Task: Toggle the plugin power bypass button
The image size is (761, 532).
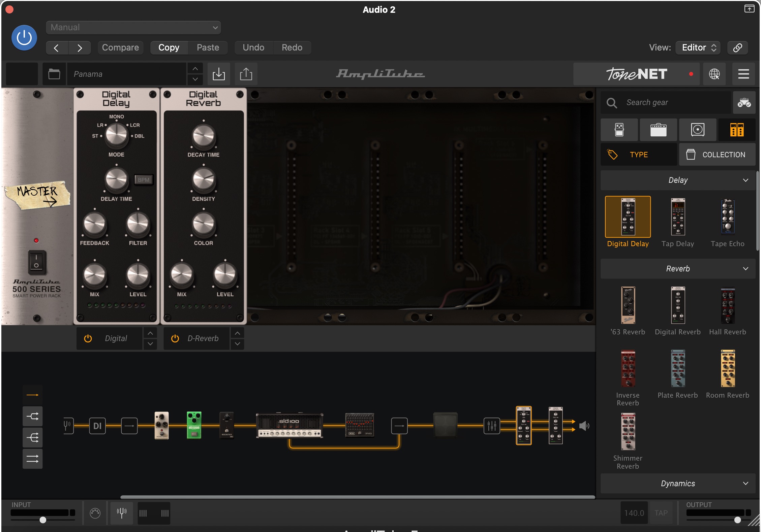Action: [x=24, y=38]
